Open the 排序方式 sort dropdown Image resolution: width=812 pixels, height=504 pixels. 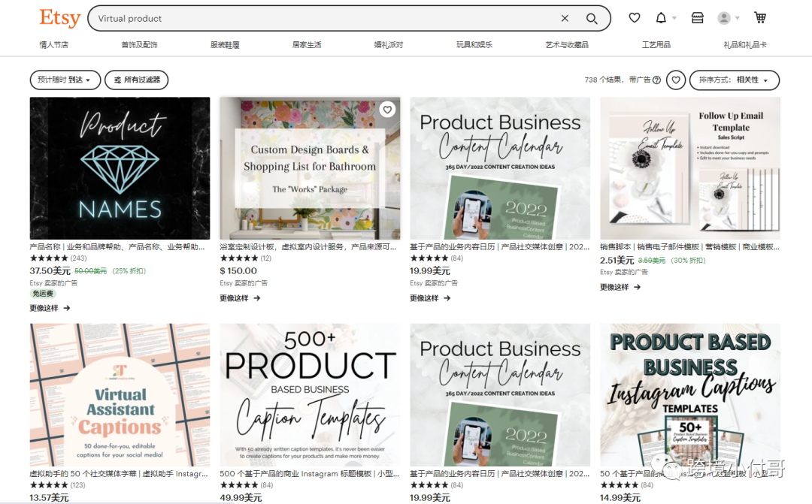(x=734, y=80)
